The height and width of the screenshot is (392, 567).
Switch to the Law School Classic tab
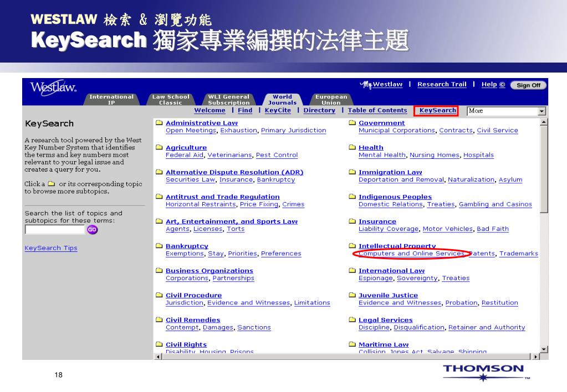[171, 99]
